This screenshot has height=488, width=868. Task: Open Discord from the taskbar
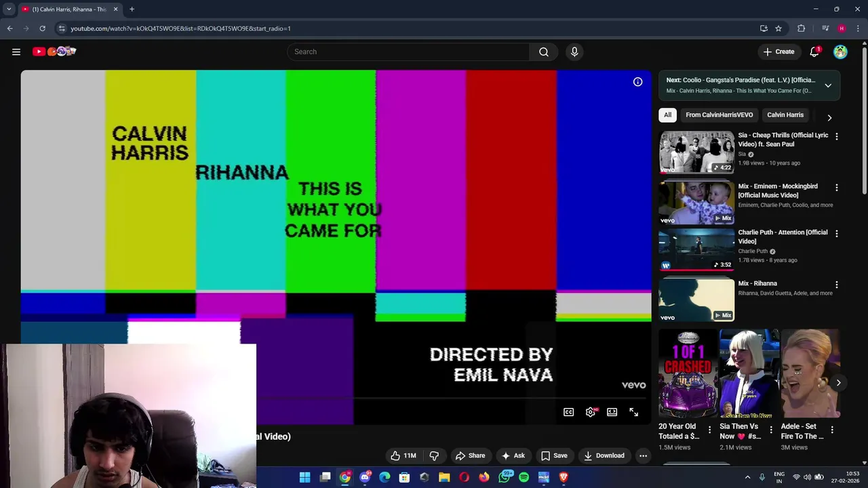[365, 477]
